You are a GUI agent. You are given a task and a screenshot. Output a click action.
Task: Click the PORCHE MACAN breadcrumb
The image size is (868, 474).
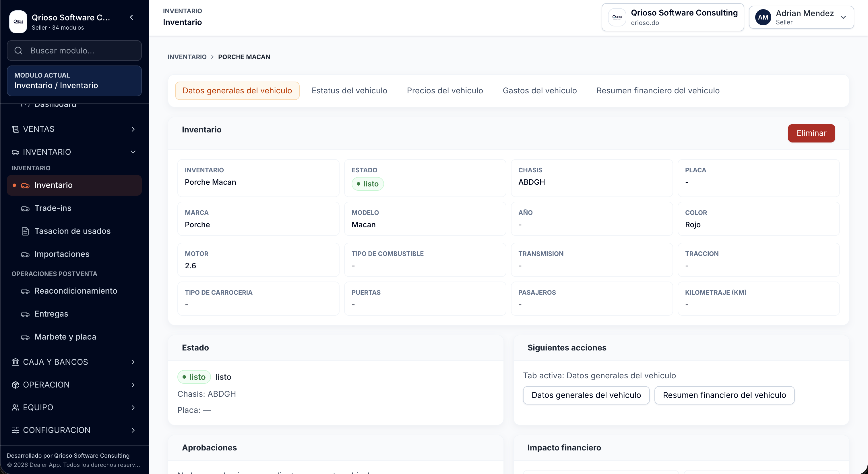[x=244, y=57]
